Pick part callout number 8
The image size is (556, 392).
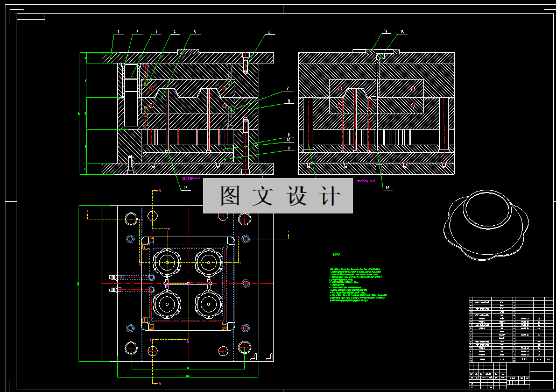(x=288, y=101)
